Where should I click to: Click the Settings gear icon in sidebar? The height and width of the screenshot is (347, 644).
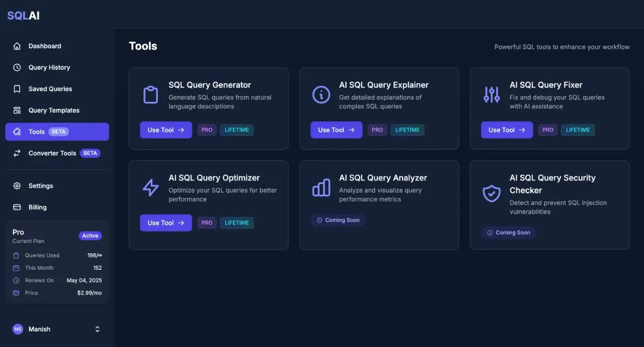17,186
